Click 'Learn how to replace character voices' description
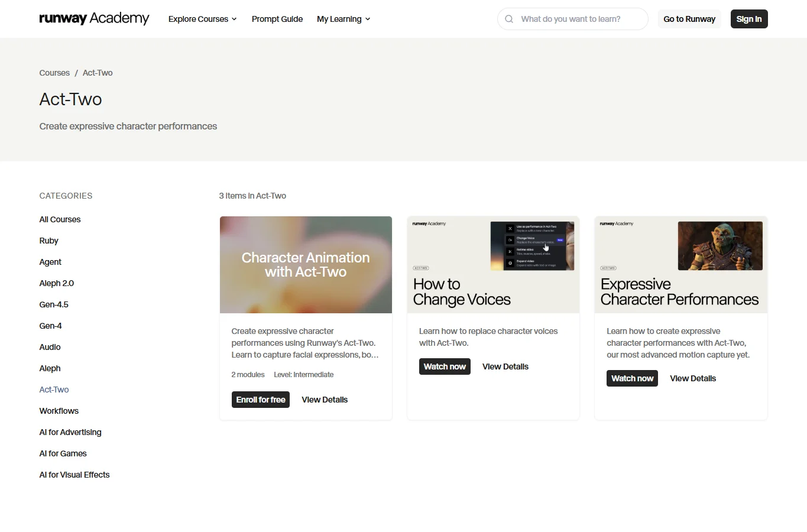807x532 pixels. click(x=488, y=337)
